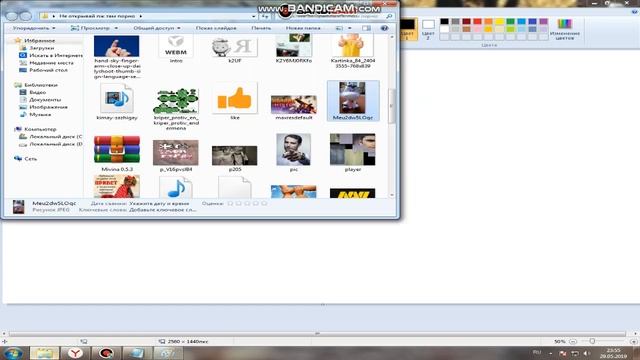Viewport: 640px width, 360px height.
Task: Select Цвет 2 in Paint ribbon
Action: point(428,29)
